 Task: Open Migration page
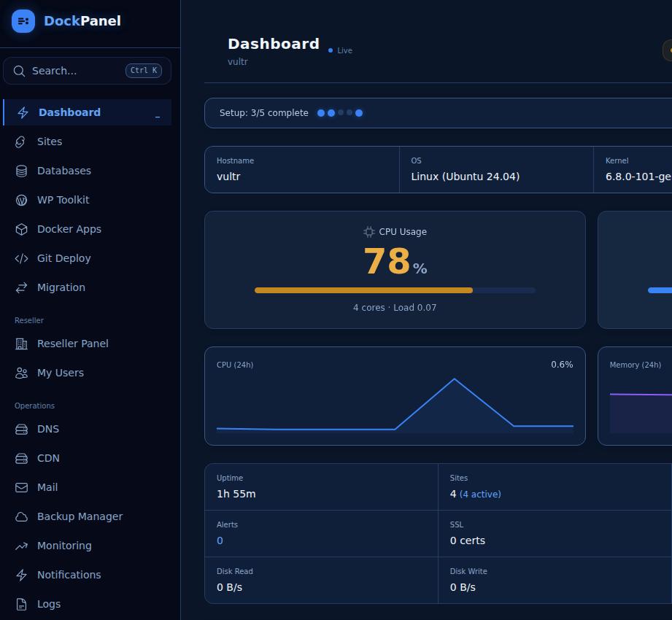tap(87, 287)
